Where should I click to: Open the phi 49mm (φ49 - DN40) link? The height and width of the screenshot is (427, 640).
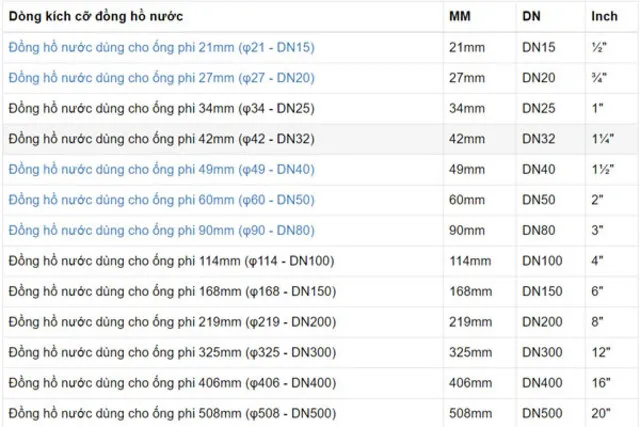click(x=161, y=169)
